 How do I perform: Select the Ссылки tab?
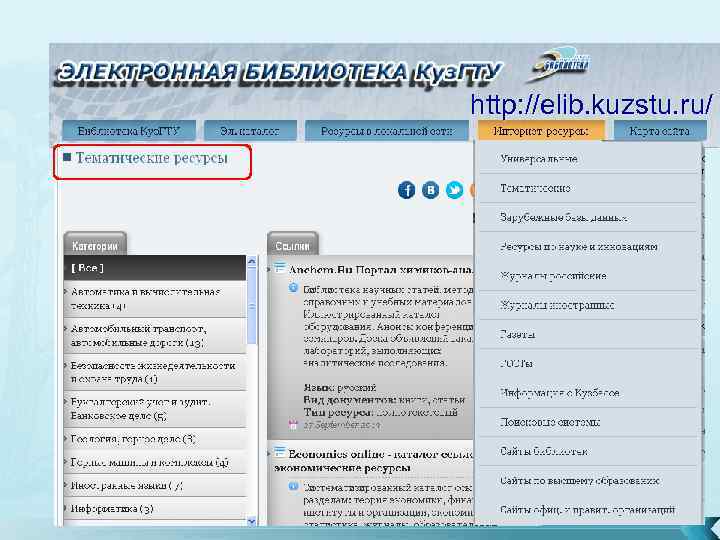[x=292, y=244]
